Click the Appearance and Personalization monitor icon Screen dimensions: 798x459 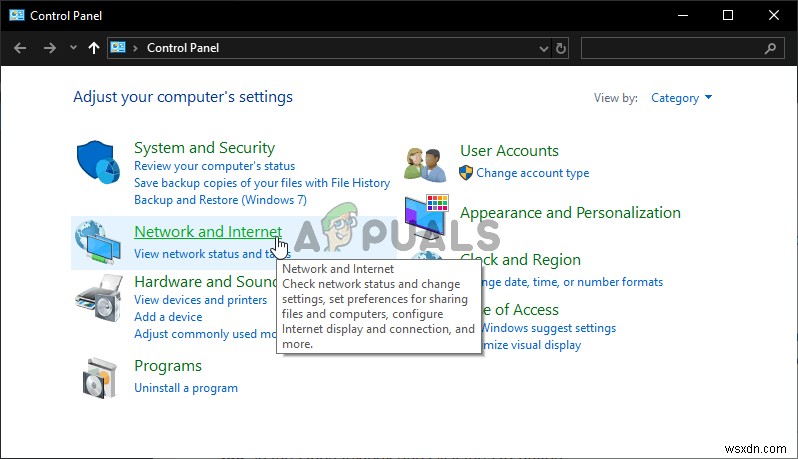[425, 216]
